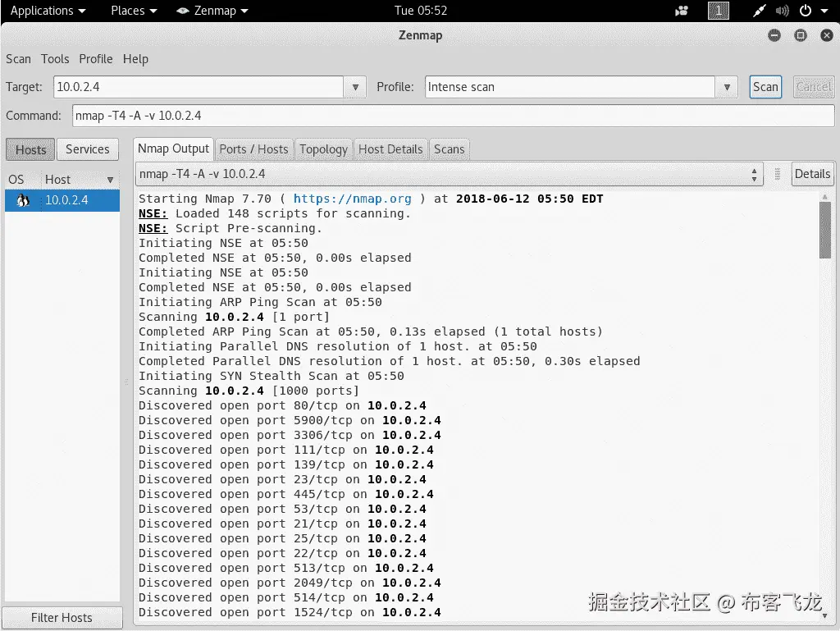Switch to the Topology tab

(323, 149)
